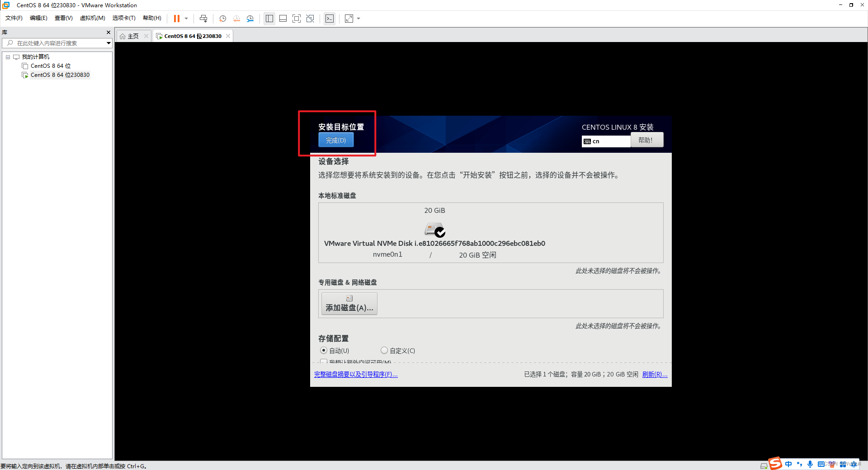The image size is (868, 470).
Task: Open the 编辑(E) menu
Action: coord(38,18)
